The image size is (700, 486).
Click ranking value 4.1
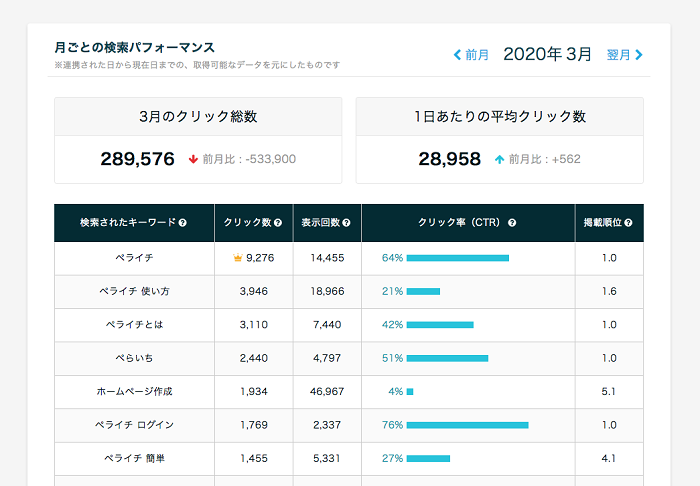609,458
